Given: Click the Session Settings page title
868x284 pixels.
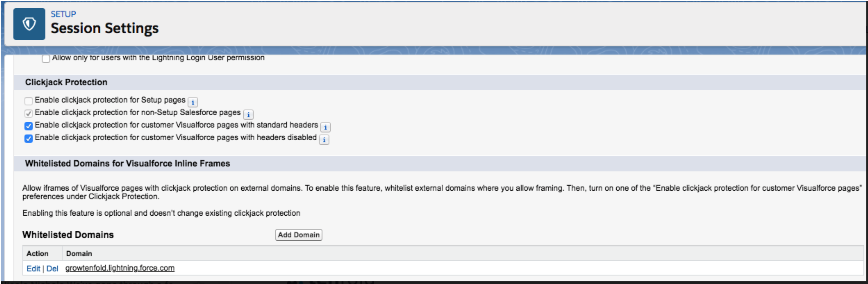Looking at the screenshot, I should [x=104, y=28].
